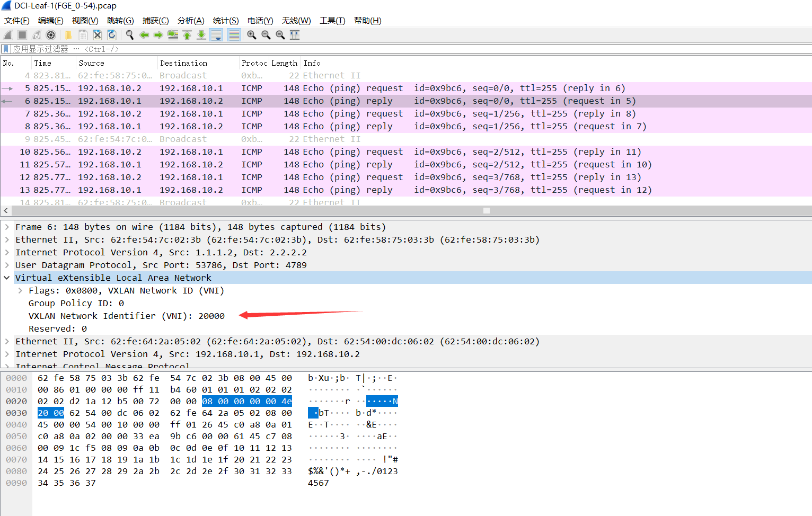Screen dimensions: 812x516
Task: Open the 统计(S) menu
Action: [x=225, y=21]
